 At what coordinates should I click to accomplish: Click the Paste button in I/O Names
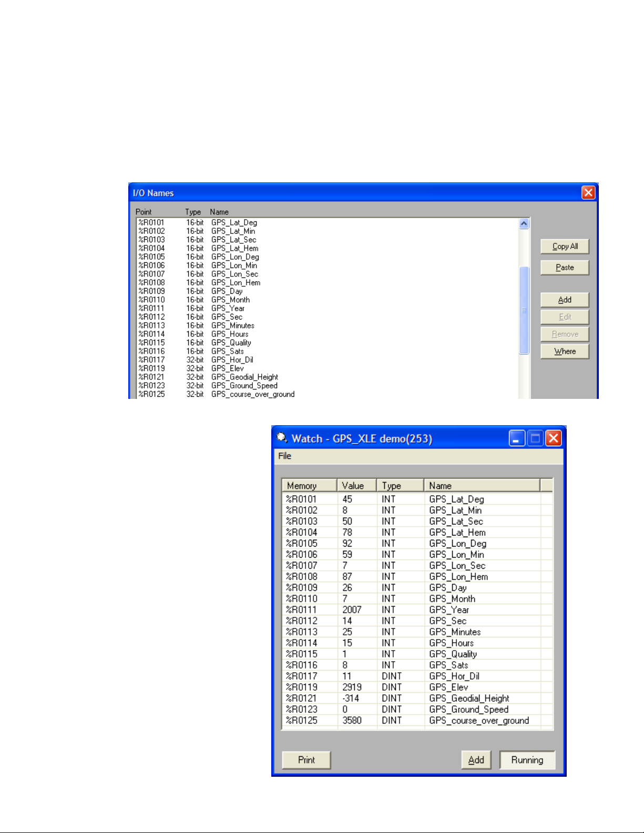[565, 268]
